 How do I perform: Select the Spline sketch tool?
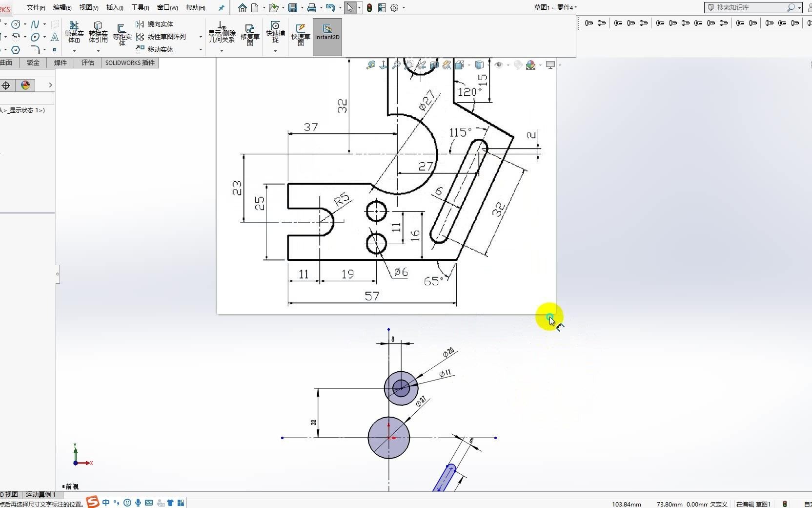point(35,24)
